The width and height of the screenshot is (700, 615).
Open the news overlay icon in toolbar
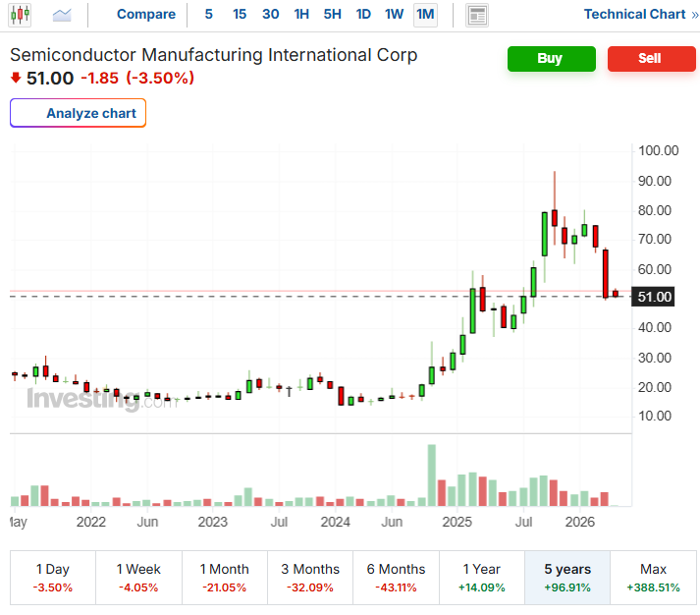pyautogui.click(x=477, y=15)
